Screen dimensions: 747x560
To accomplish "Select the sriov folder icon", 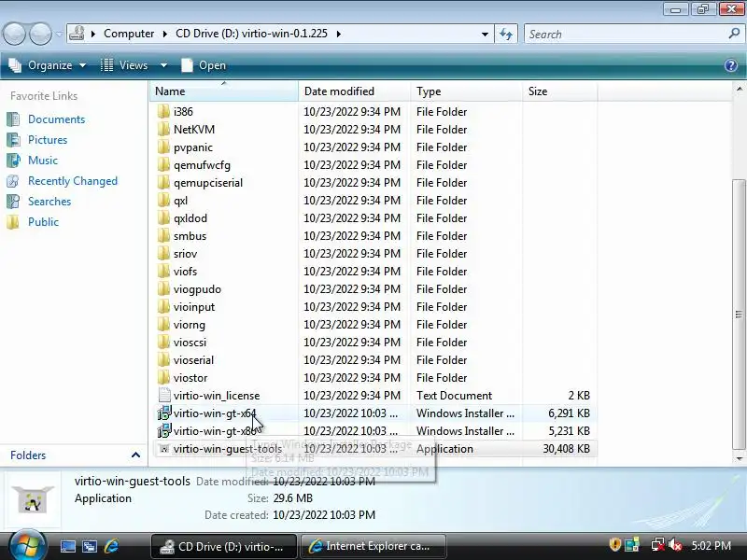I will [x=163, y=253].
